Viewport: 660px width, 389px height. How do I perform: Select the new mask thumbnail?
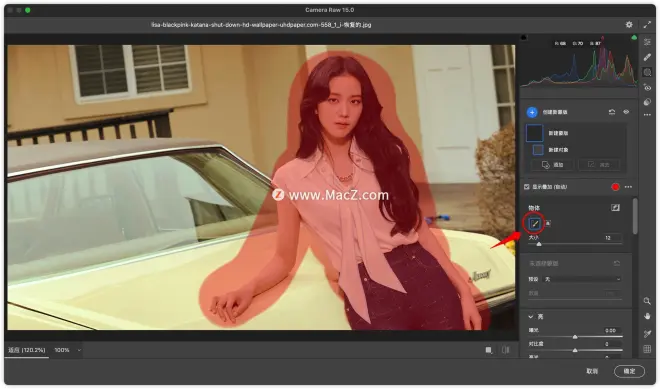(x=535, y=133)
